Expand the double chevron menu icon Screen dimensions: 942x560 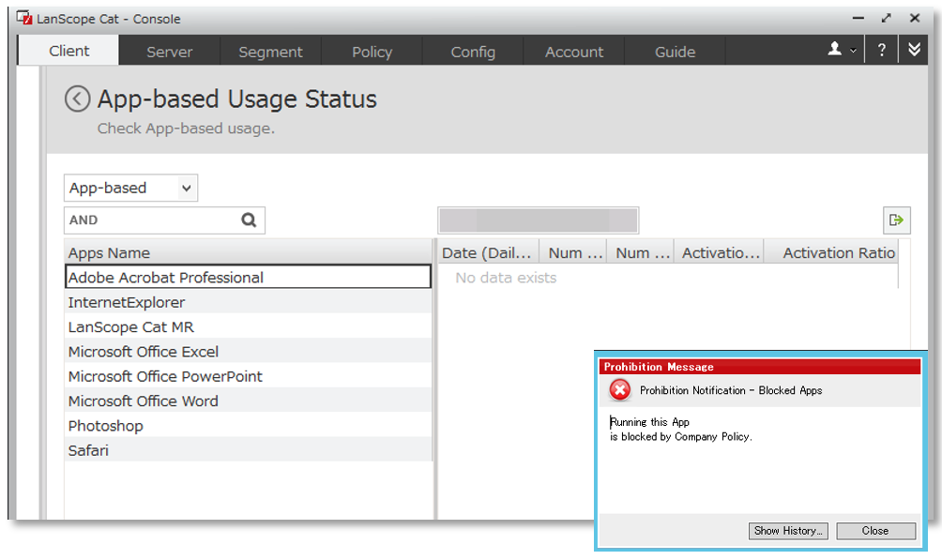tap(915, 51)
